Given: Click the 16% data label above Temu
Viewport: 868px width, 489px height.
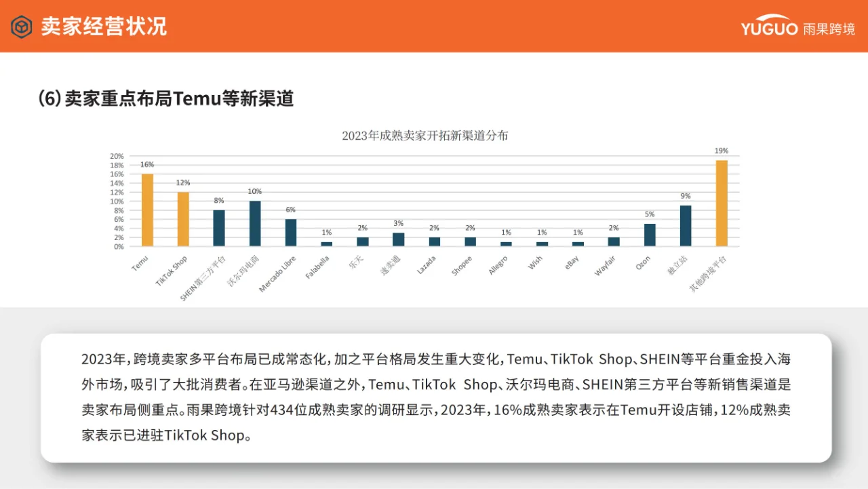Looking at the screenshot, I should [147, 164].
